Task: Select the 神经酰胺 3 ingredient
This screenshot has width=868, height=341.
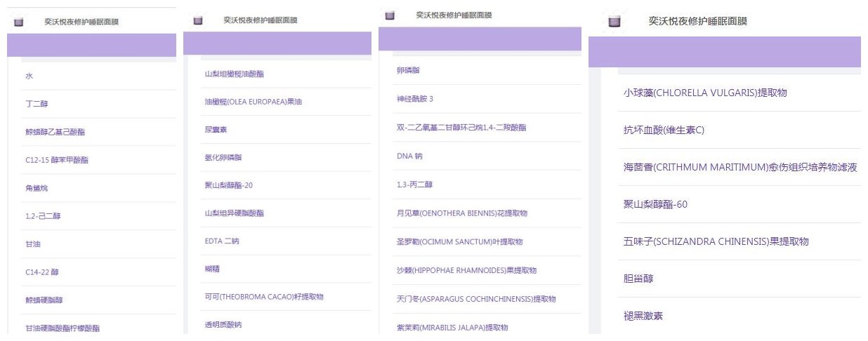Action: pos(415,99)
